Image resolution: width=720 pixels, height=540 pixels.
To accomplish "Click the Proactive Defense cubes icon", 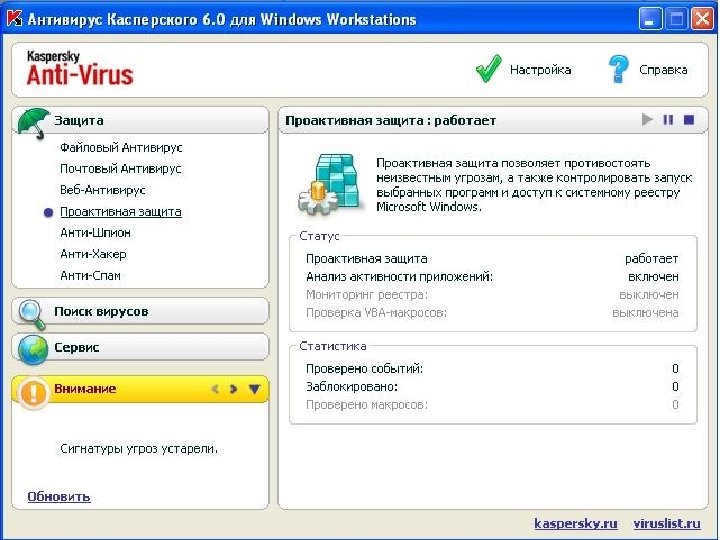I will point(331,185).
